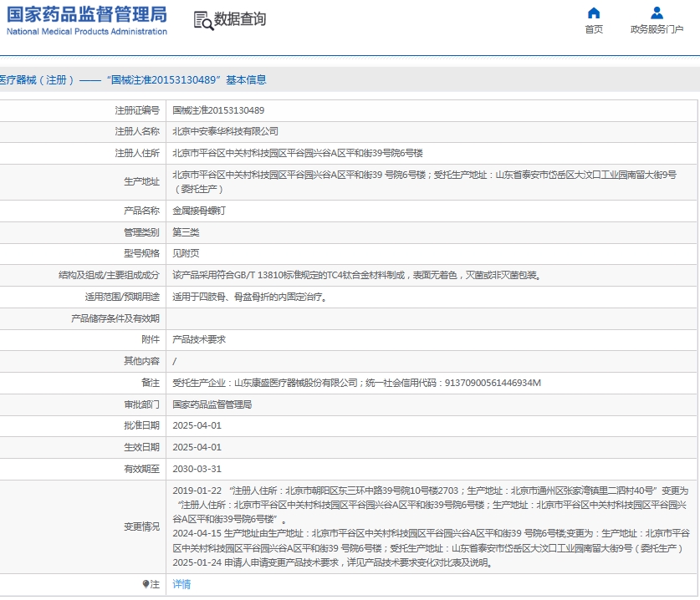Click the 变更情况 row label
Viewport: 700px width, 600px height.
coord(141,526)
